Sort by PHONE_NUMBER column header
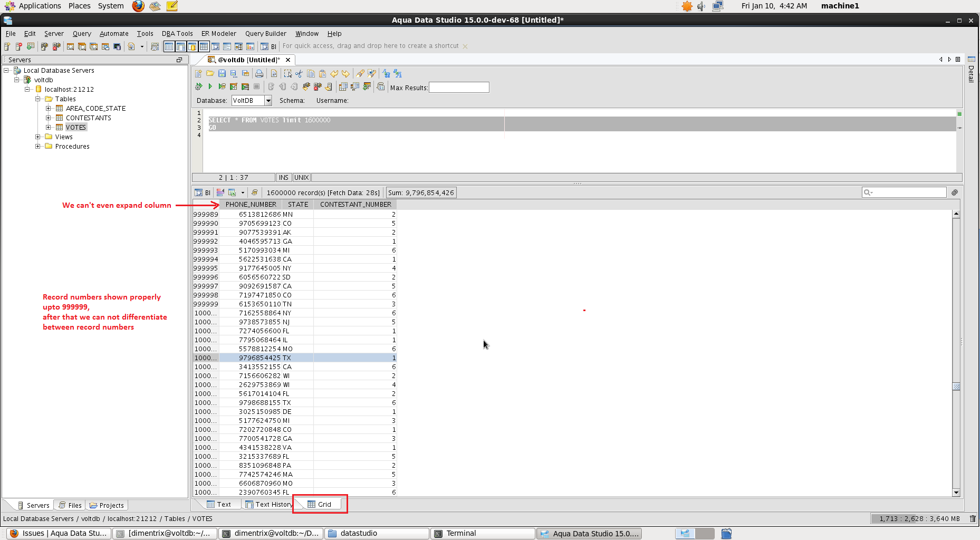 [x=251, y=205]
